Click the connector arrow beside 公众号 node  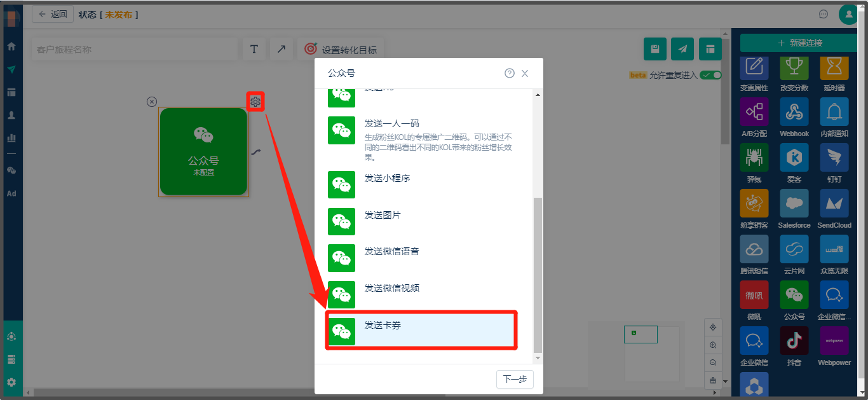tap(256, 152)
